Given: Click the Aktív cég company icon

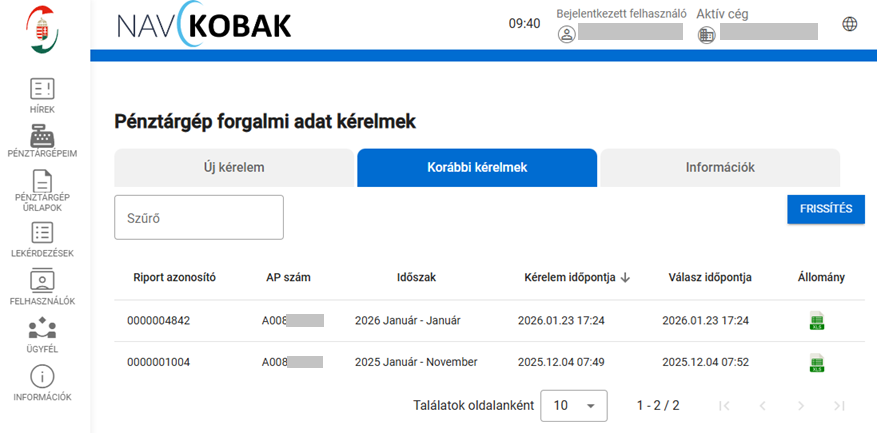Looking at the screenshot, I should click(707, 35).
